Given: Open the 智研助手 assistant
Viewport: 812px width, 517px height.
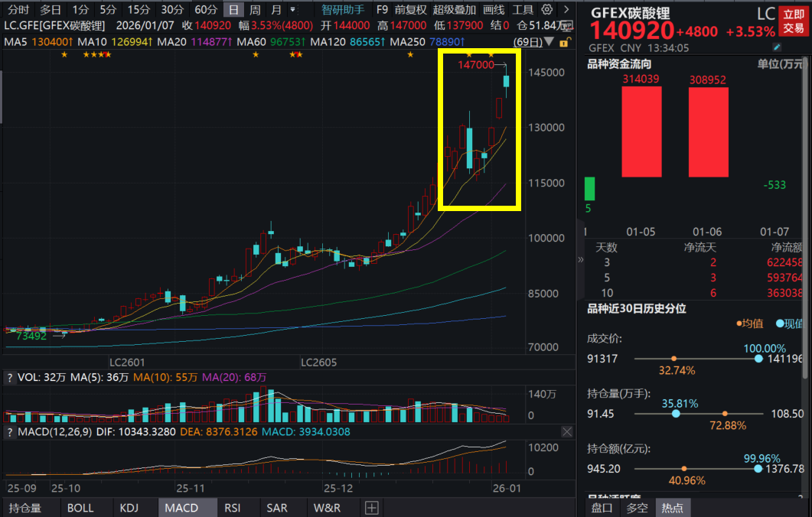Looking at the screenshot, I should point(343,10).
